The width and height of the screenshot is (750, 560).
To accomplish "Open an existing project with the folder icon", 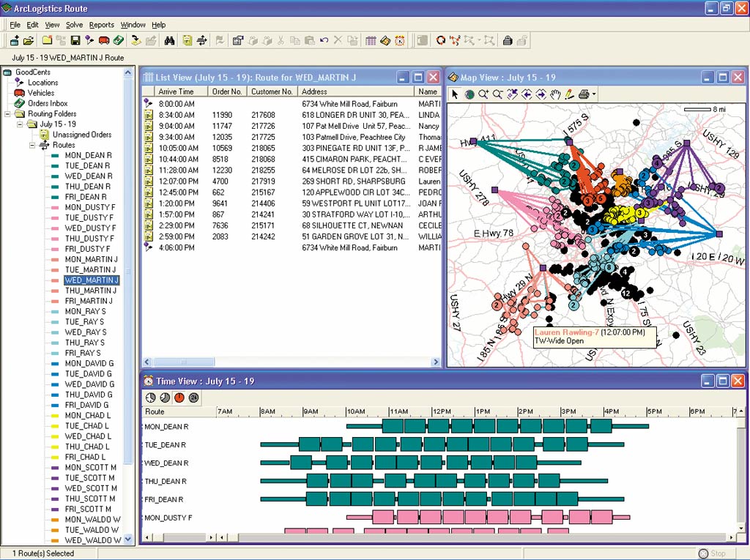I will pos(29,41).
